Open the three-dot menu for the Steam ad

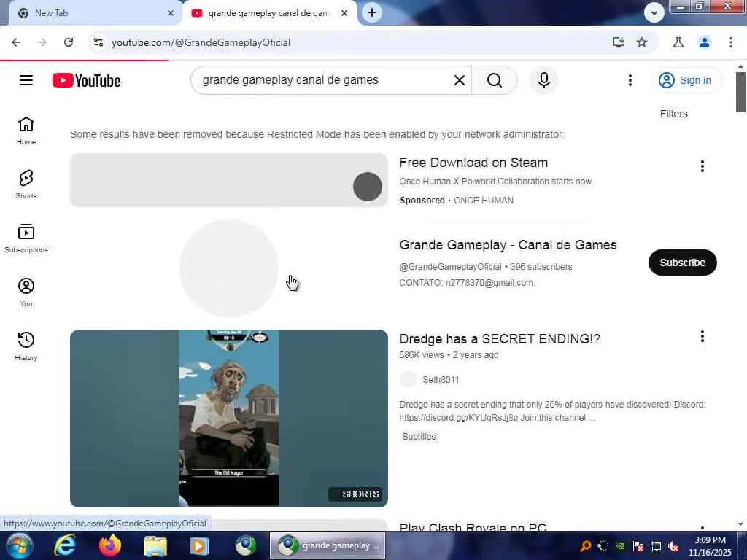[x=703, y=166]
